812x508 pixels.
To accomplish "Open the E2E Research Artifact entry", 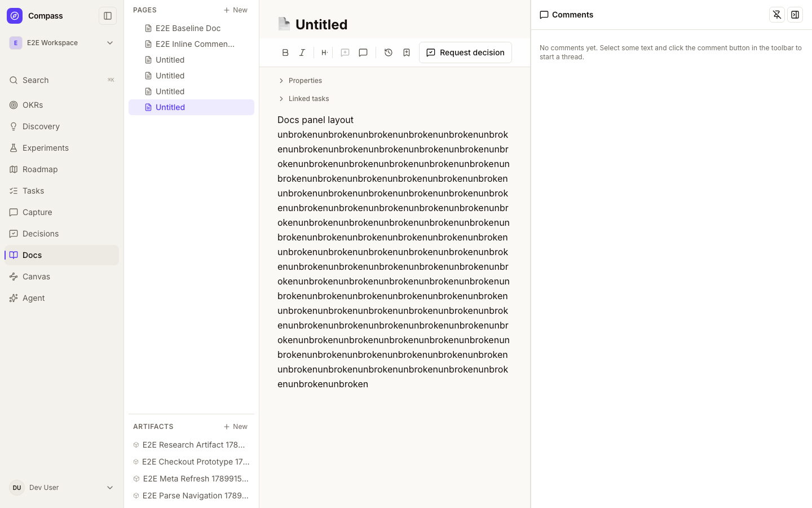I will [191, 445].
